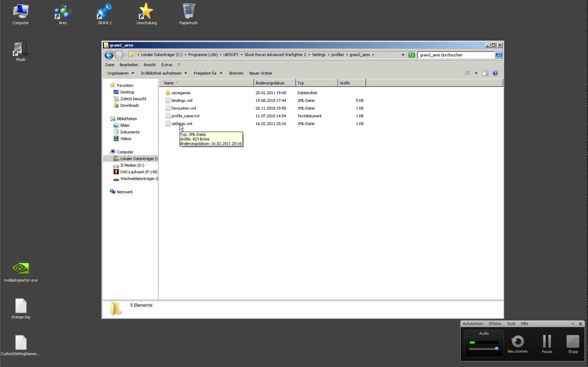
Task: Expand the graw2_ares breadcrumb arrow
Action: 373,55
